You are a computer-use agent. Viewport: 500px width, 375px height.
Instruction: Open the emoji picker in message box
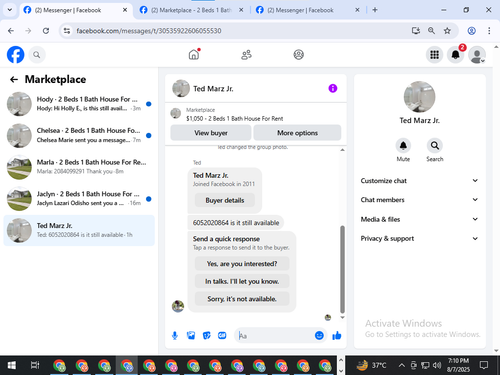tap(319, 335)
